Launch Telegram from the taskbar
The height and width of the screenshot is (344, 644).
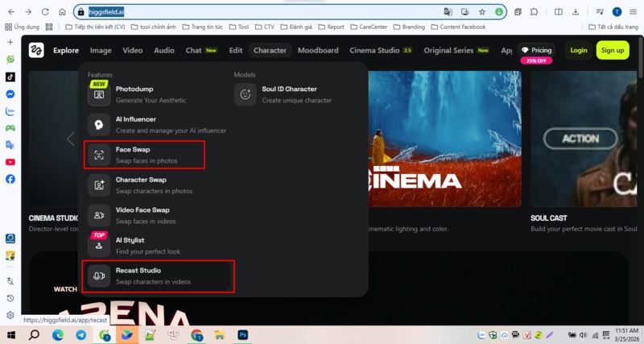coord(81,335)
